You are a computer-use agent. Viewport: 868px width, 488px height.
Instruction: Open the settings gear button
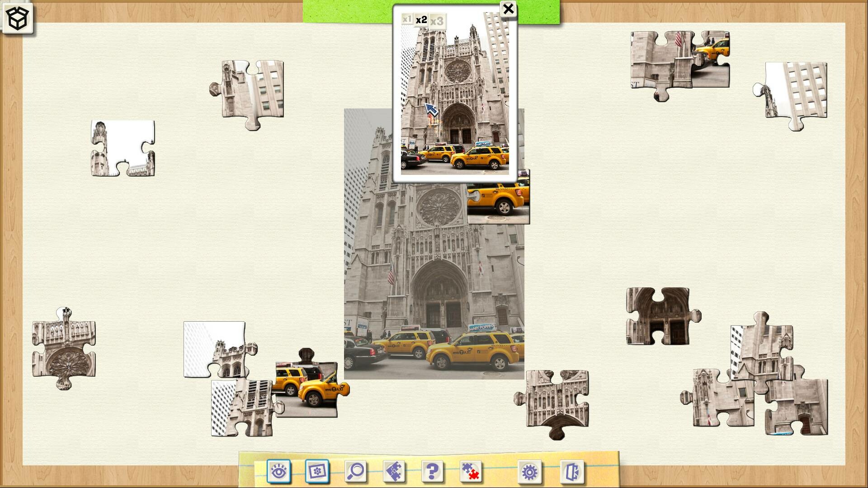529,472
